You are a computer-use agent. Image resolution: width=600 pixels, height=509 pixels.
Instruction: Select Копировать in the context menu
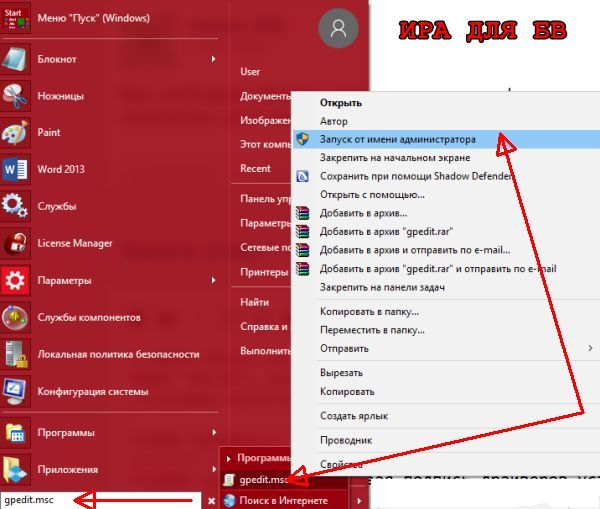[347, 392]
